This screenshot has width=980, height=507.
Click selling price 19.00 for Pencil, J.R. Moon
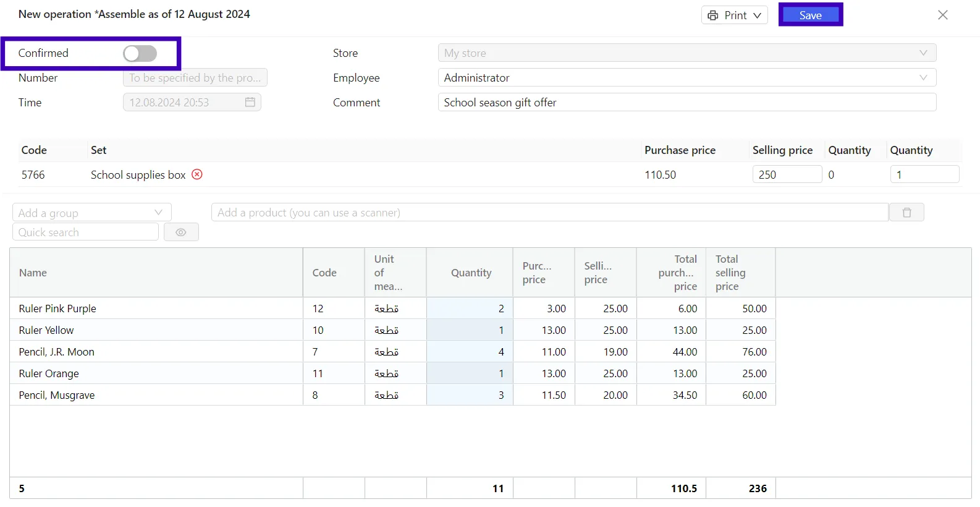coord(606,352)
